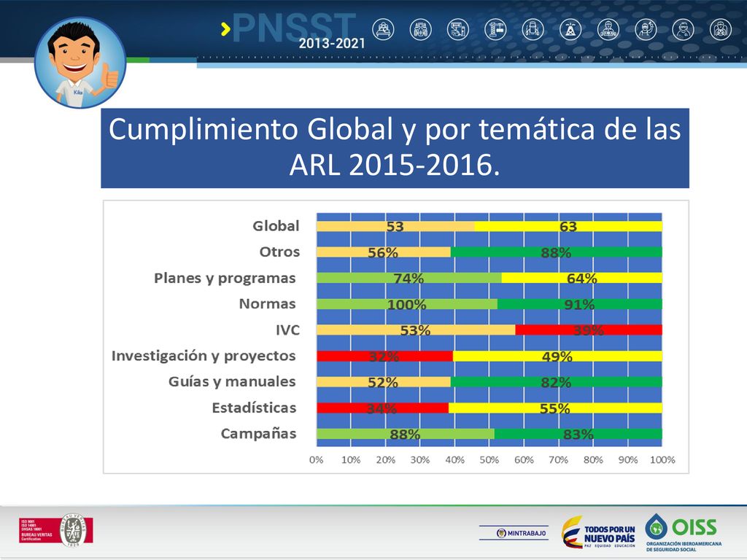Click the OISS organization logo

[684, 532]
